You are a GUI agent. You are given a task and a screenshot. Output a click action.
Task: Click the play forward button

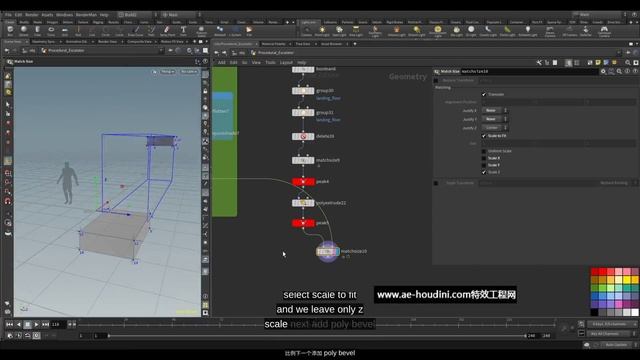coord(36,324)
